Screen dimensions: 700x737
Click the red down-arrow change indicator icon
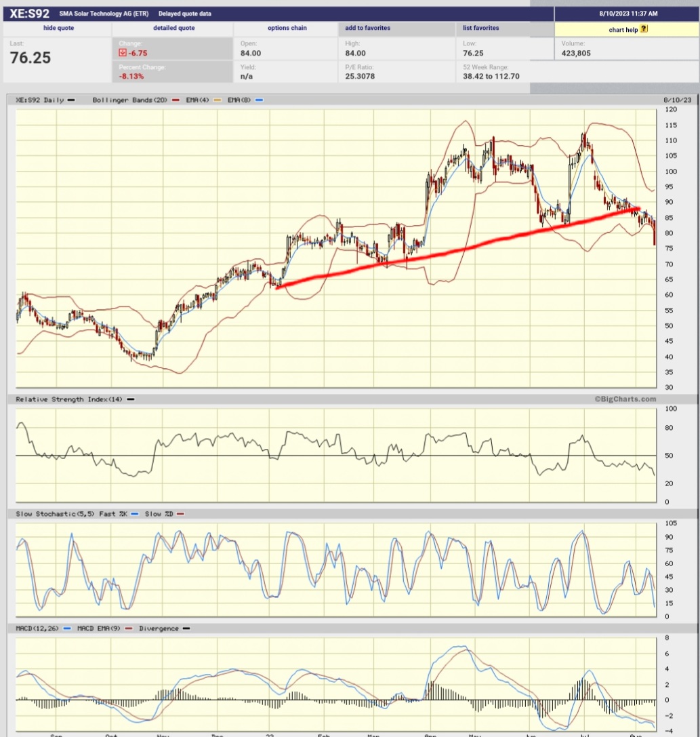[x=124, y=53]
